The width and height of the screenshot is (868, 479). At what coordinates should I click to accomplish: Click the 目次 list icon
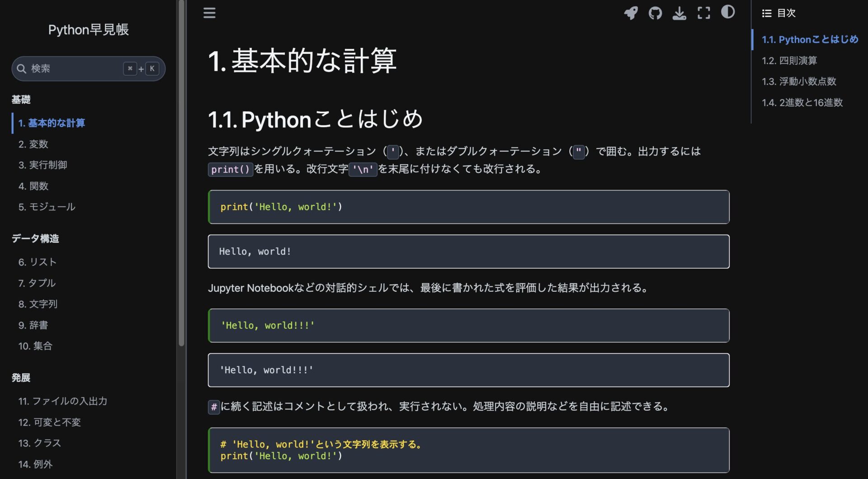point(766,14)
